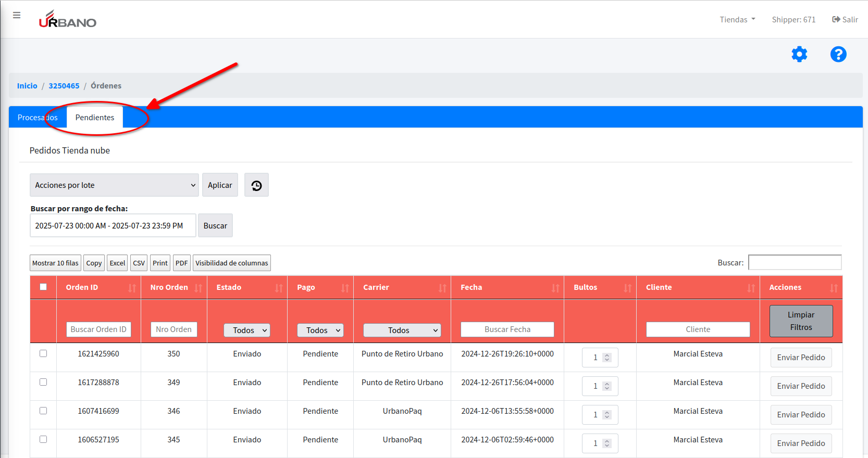Open the hamburger sidebar menu
This screenshot has height=458, width=868.
click(x=17, y=16)
